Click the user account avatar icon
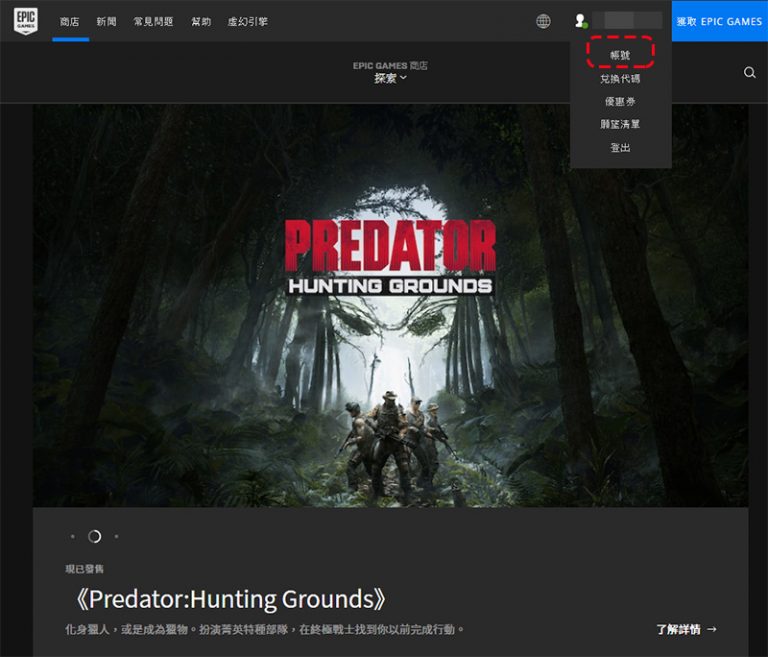 [x=581, y=21]
